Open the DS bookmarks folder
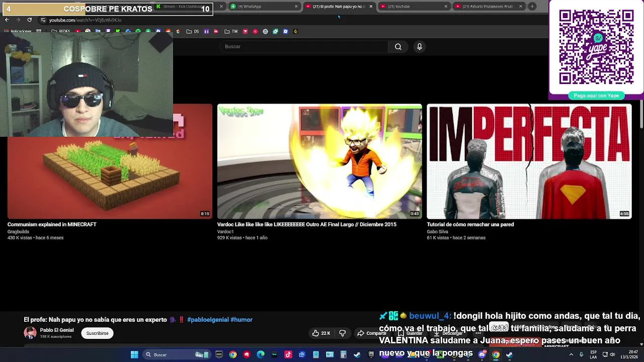 point(193,31)
